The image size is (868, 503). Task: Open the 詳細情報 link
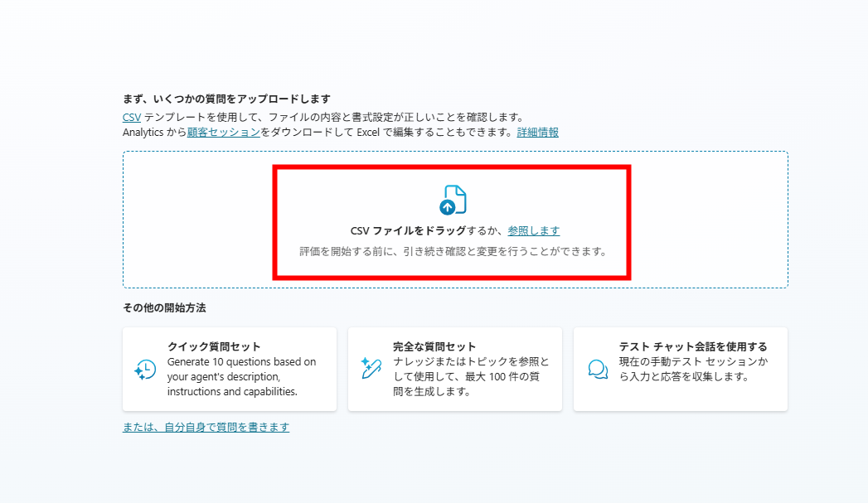pyautogui.click(x=537, y=133)
